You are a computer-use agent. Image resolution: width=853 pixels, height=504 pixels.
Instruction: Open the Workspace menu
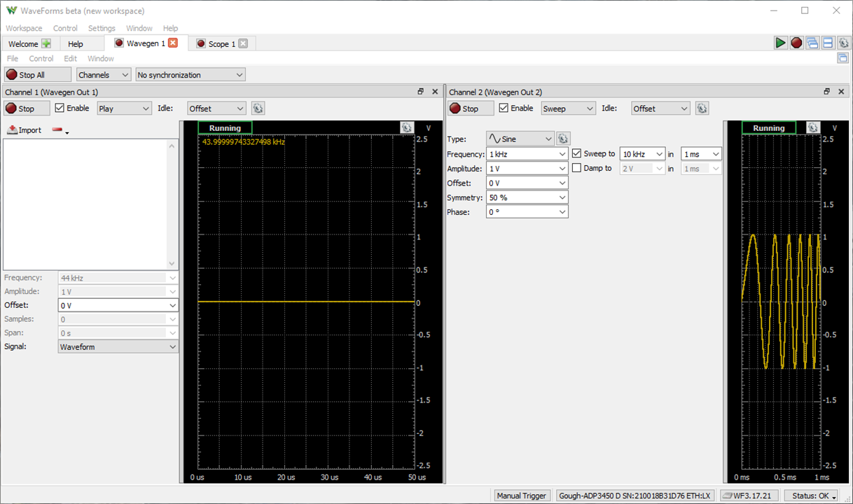coord(24,28)
